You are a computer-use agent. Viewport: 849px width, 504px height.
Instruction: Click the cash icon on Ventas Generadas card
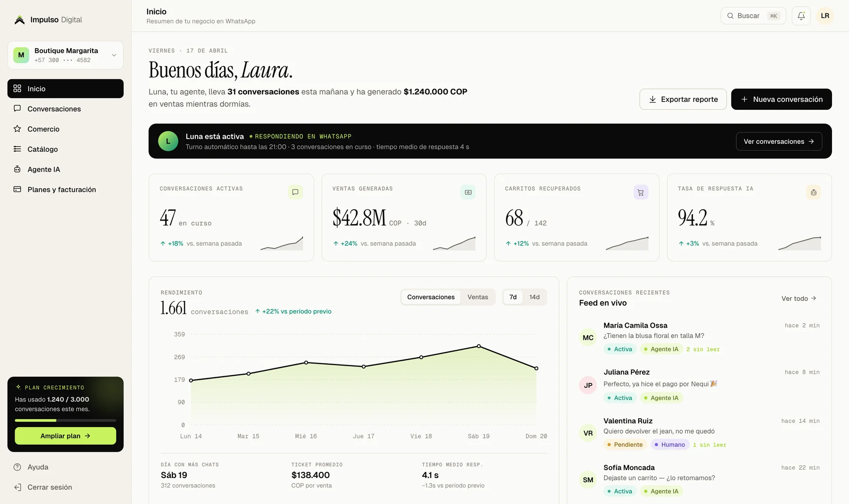[x=468, y=192]
